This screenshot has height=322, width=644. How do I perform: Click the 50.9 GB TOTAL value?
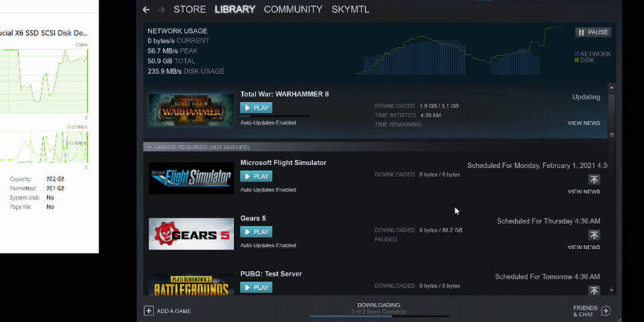[x=171, y=61]
